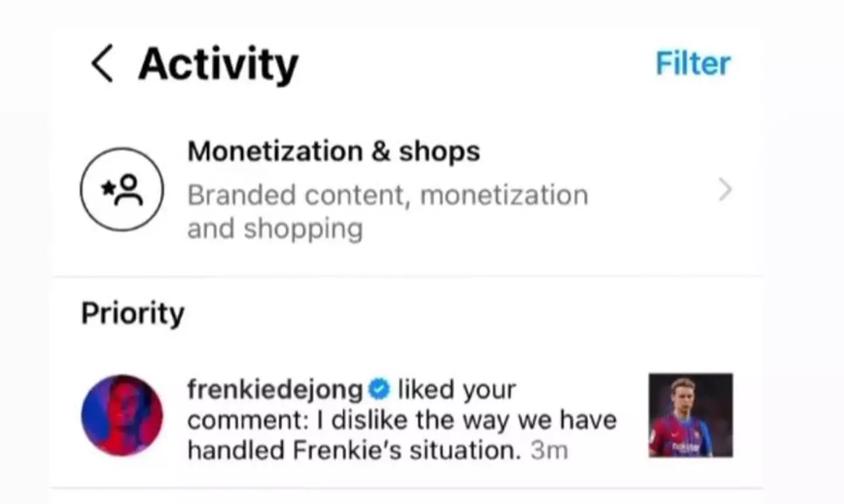
Task: Tap the back arrow beside Activity
Action: (102, 63)
